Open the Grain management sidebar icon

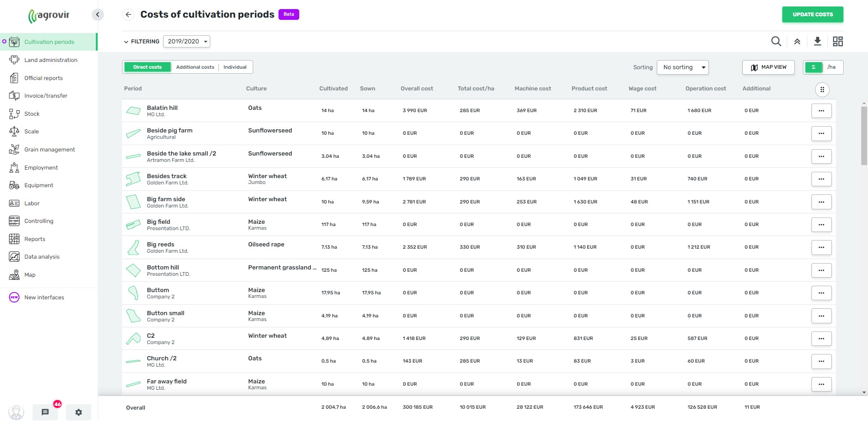14,149
